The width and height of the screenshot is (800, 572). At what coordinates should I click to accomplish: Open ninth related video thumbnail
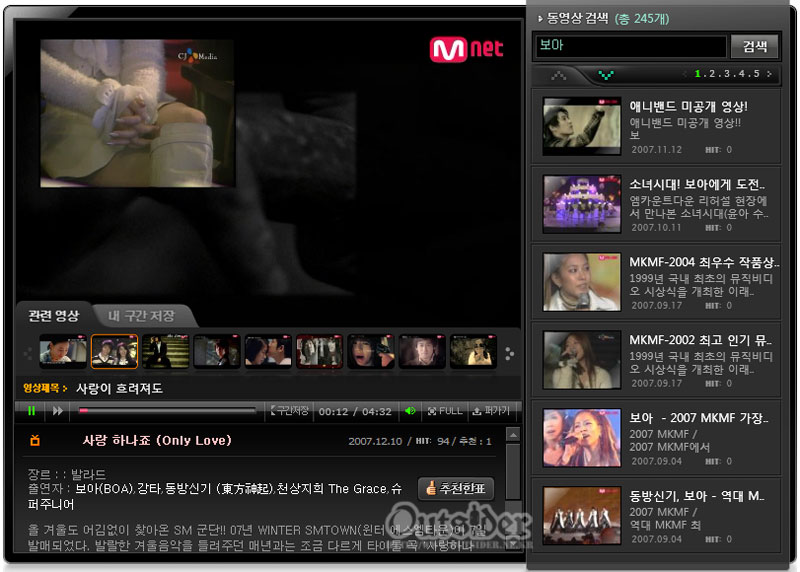[473, 352]
